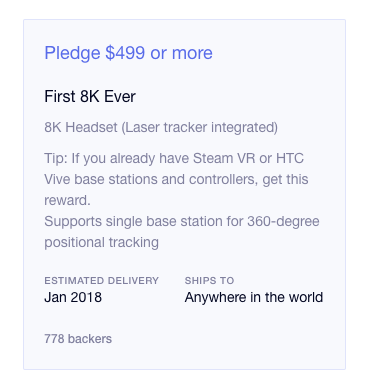Screen dimensions: 365x385
Task: Click 'Anywhere in the world' shipping text
Action: click(254, 297)
